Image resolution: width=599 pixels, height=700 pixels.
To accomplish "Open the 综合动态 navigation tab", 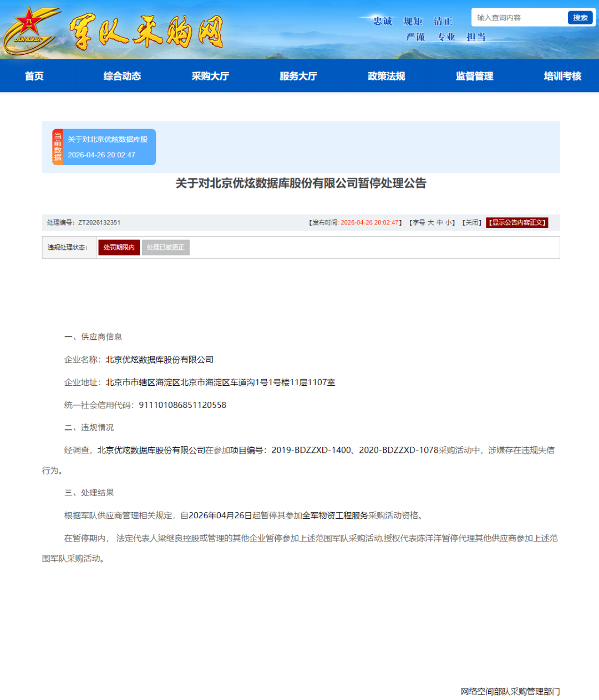I will click(122, 76).
